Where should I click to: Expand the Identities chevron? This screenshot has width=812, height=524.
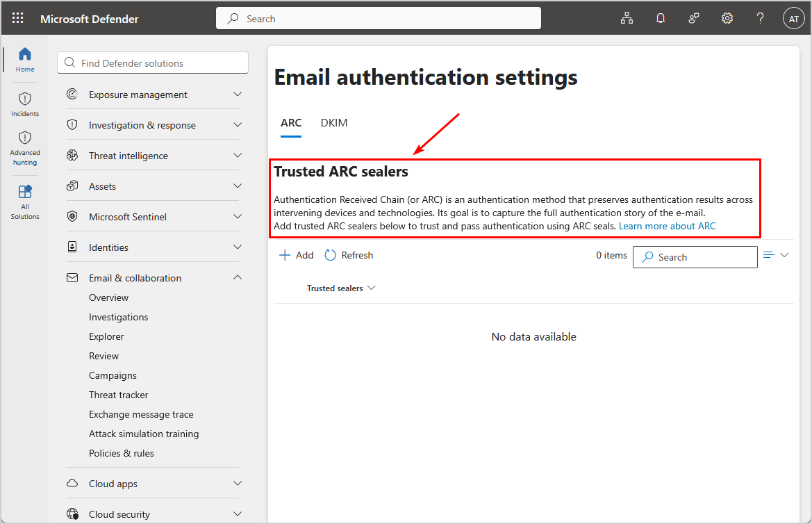point(238,247)
